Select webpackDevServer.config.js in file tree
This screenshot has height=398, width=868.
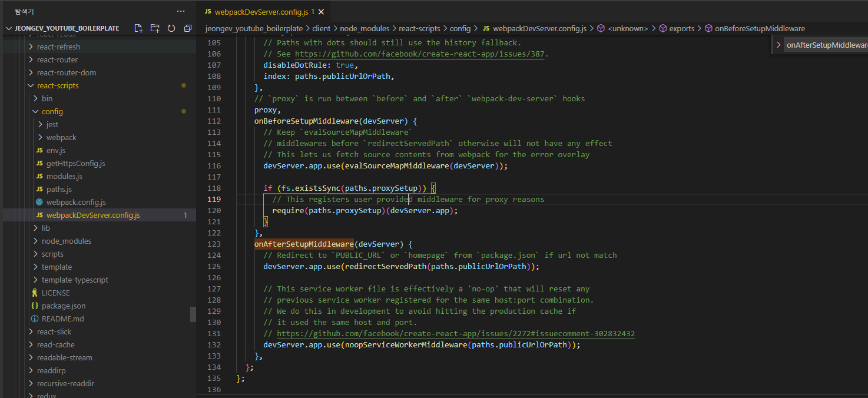tap(99, 215)
